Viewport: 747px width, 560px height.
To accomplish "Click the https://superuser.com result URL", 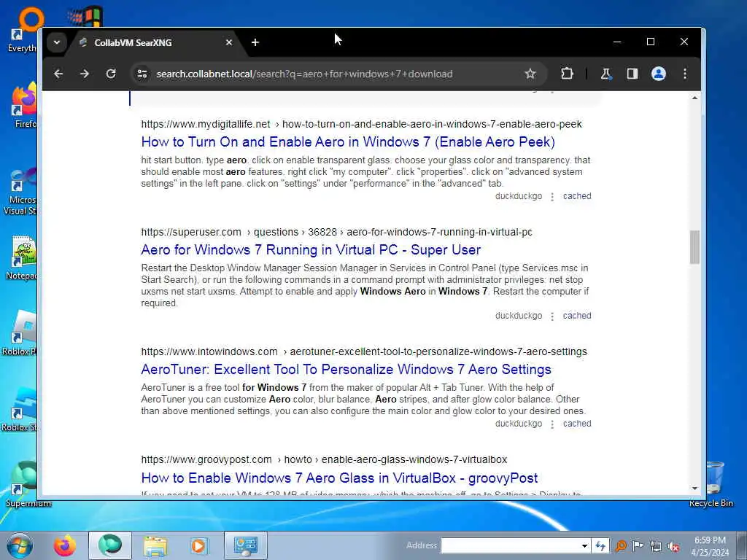I will click(191, 233).
